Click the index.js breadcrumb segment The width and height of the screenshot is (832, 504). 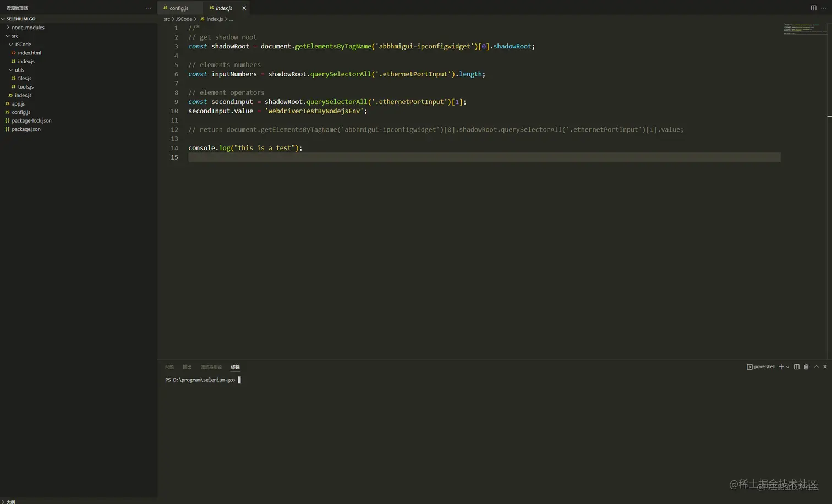tap(211, 19)
